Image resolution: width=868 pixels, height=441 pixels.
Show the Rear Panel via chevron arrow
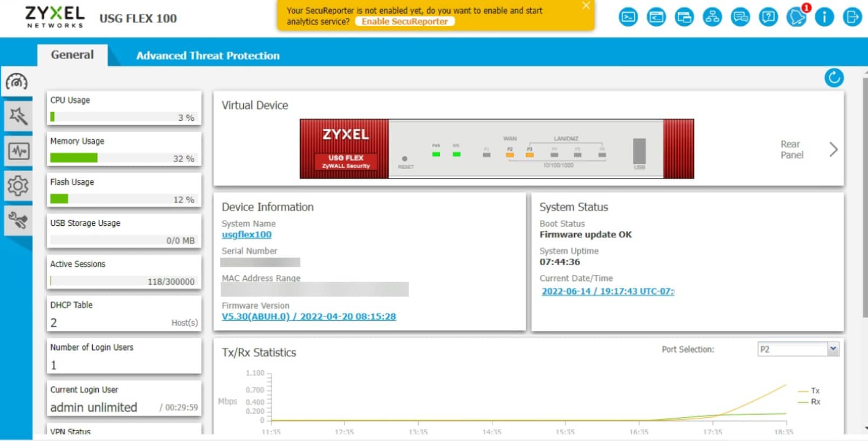(833, 149)
